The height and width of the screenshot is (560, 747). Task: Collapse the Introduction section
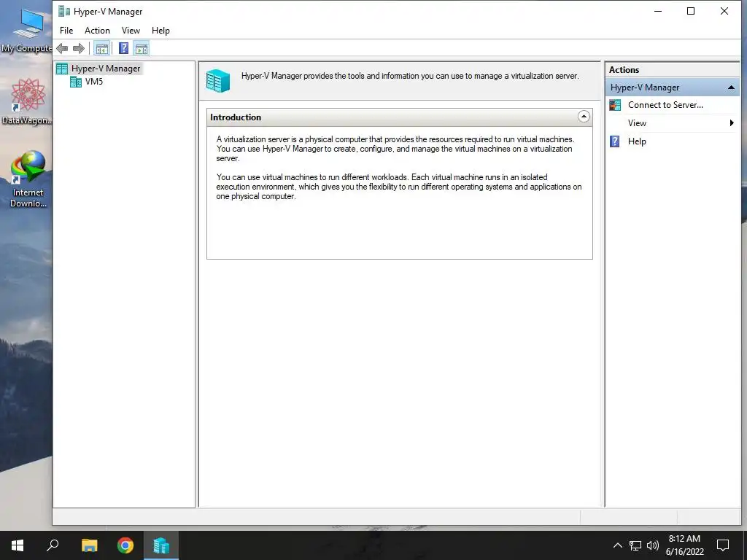click(584, 117)
